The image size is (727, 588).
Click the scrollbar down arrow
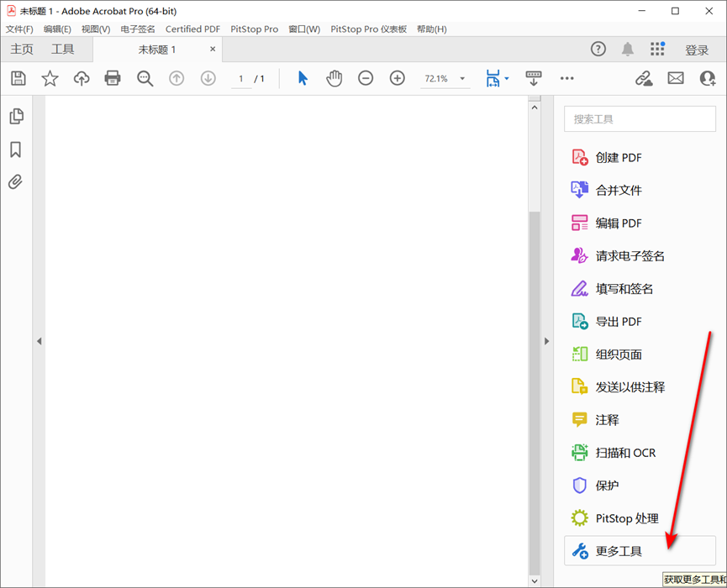pos(535,580)
